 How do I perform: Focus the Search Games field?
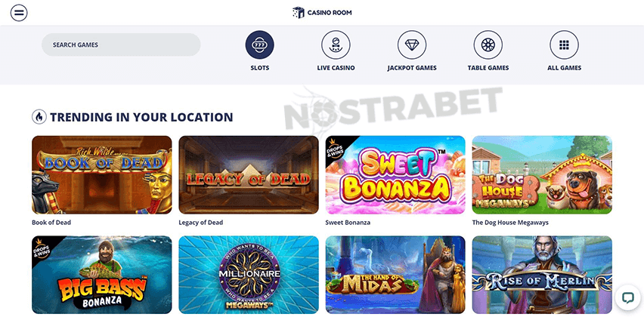coord(121,45)
